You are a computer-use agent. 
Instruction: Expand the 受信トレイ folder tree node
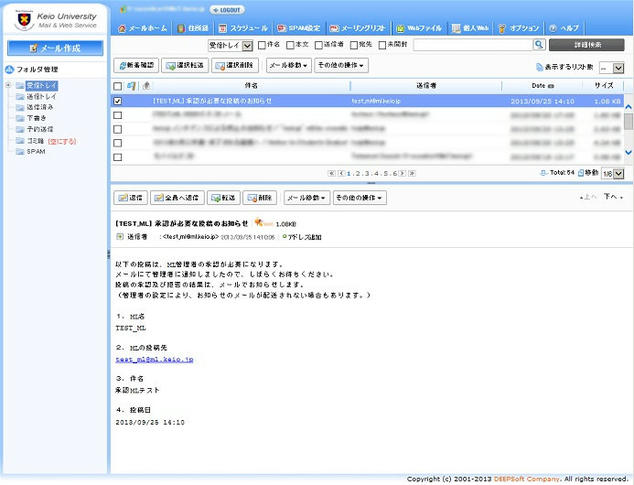[x=8, y=86]
